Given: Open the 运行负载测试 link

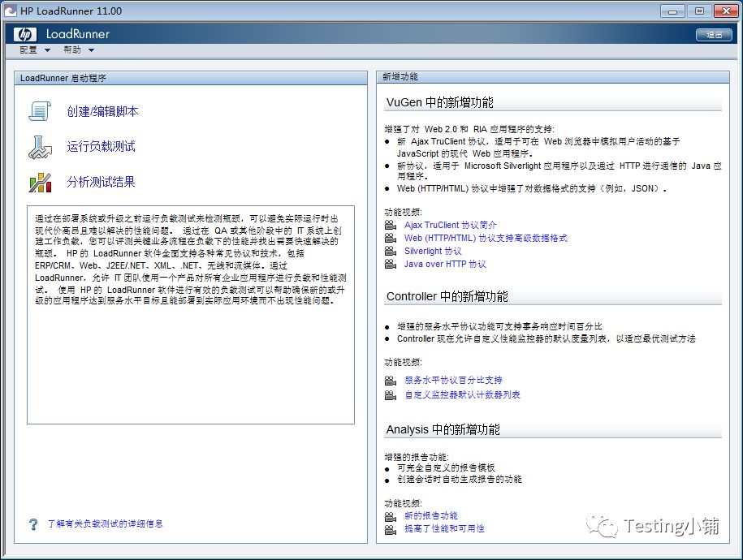Looking at the screenshot, I should tap(101, 146).
